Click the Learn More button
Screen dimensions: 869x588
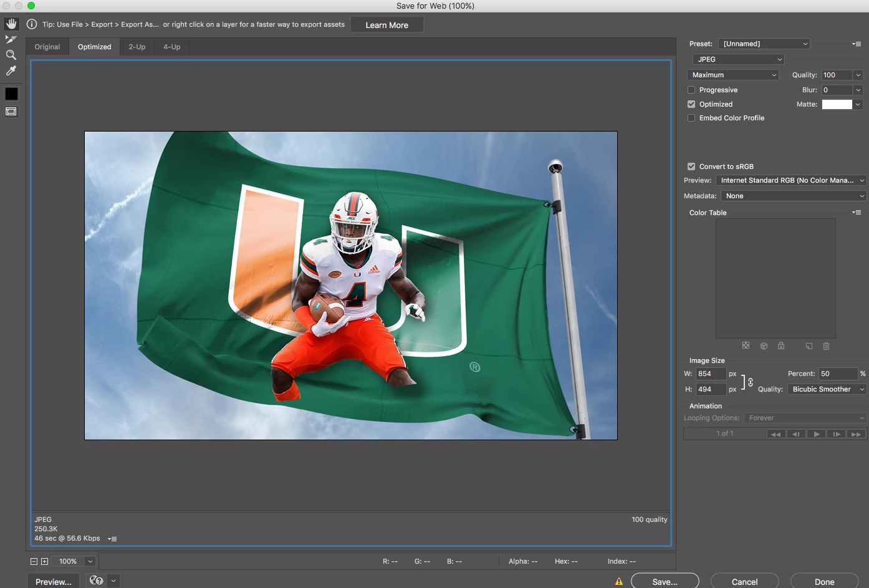click(387, 25)
